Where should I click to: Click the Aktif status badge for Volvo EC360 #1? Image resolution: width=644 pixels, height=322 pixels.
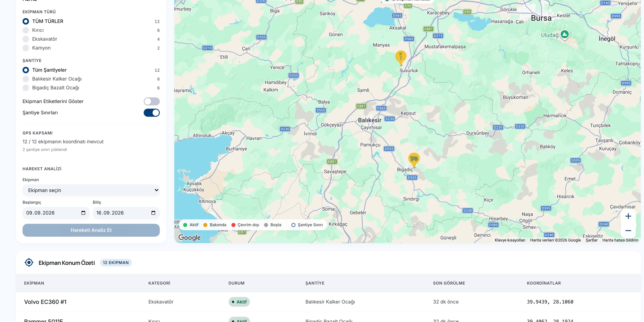[x=239, y=302]
